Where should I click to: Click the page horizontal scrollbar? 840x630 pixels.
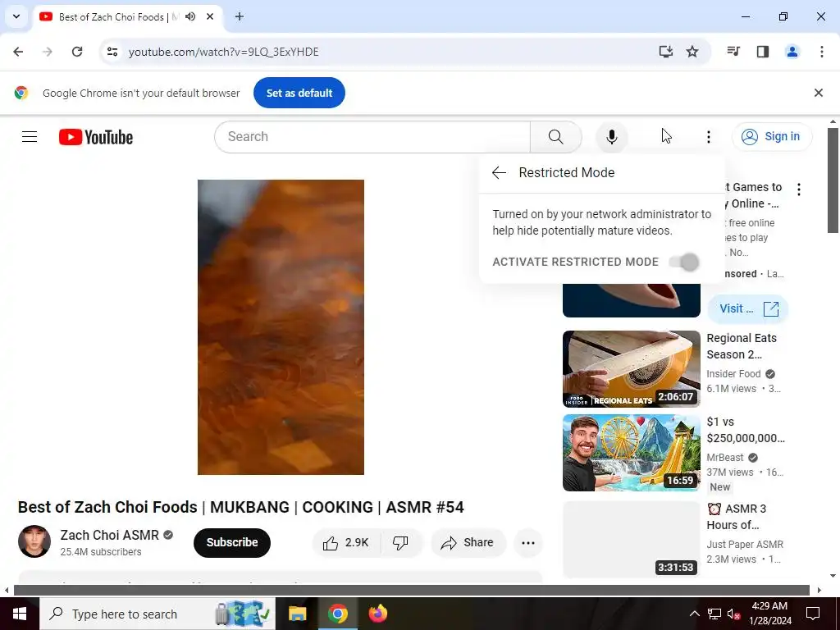pyautogui.click(x=413, y=591)
